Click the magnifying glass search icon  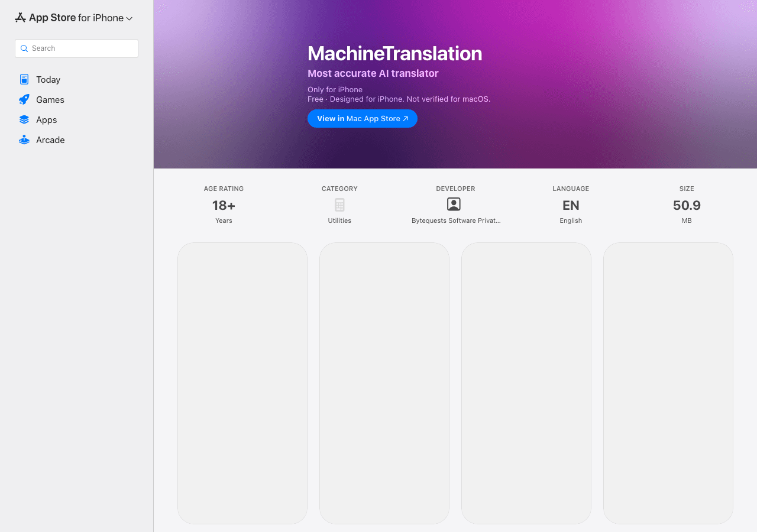(x=24, y=48)
